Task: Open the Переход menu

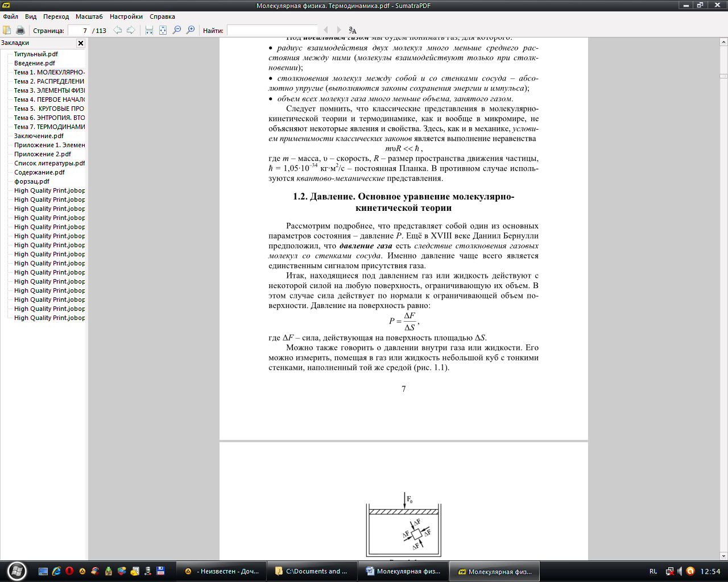Action: point(56,16)
